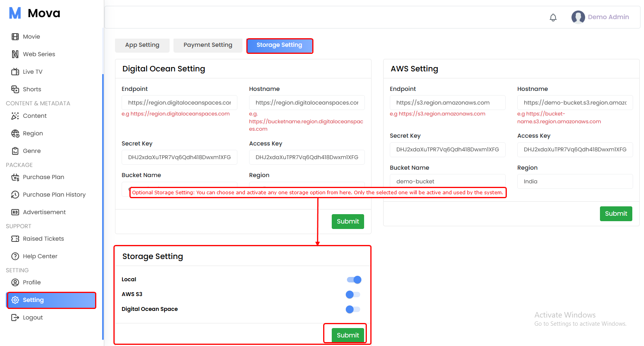
Task: Click the Live TV icon in sidebar
Action: 15,72
